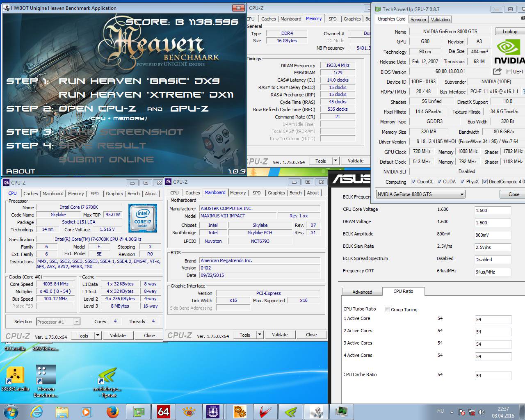
Task: Open the green NVIDIA taskbar icon
Action: click(x=290, y=411)
